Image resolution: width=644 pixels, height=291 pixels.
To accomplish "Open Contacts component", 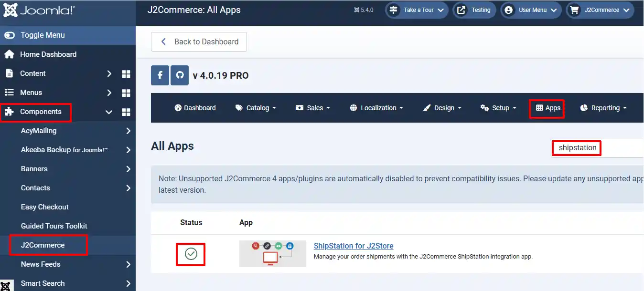I will (x=35, y=188).
